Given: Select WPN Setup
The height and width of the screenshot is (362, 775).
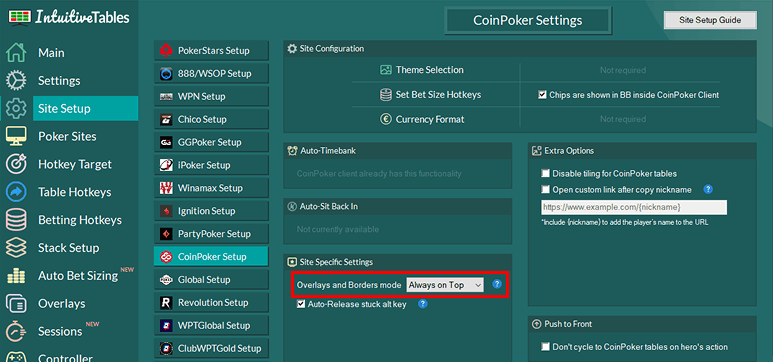Looking at the screenshot, I should point(211,96).
